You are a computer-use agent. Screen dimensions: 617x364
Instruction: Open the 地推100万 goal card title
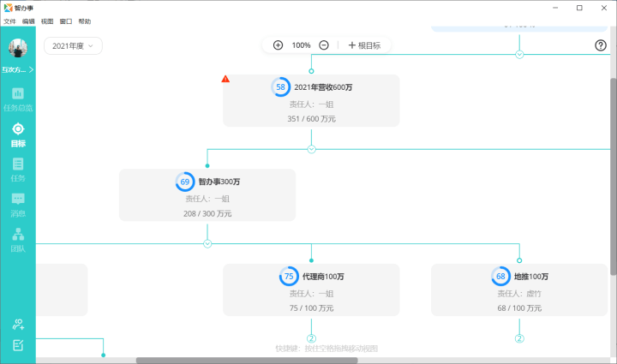[x=530, y=277]
